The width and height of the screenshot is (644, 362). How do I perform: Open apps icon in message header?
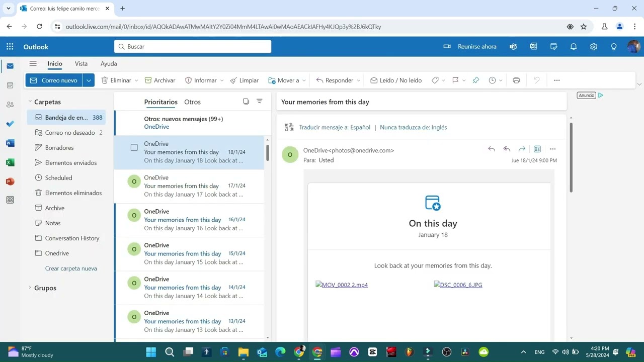[x=537, y=149]
